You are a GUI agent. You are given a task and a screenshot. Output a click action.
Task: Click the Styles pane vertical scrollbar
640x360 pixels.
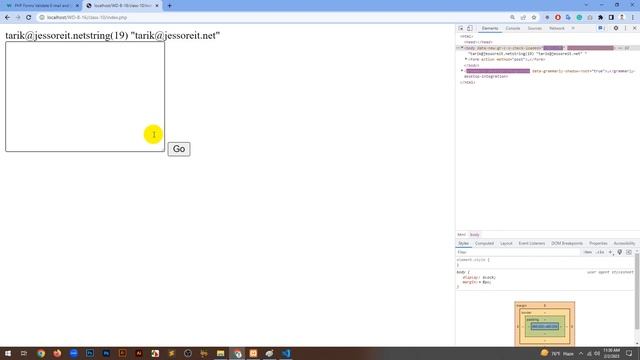[x=637, y=292]
